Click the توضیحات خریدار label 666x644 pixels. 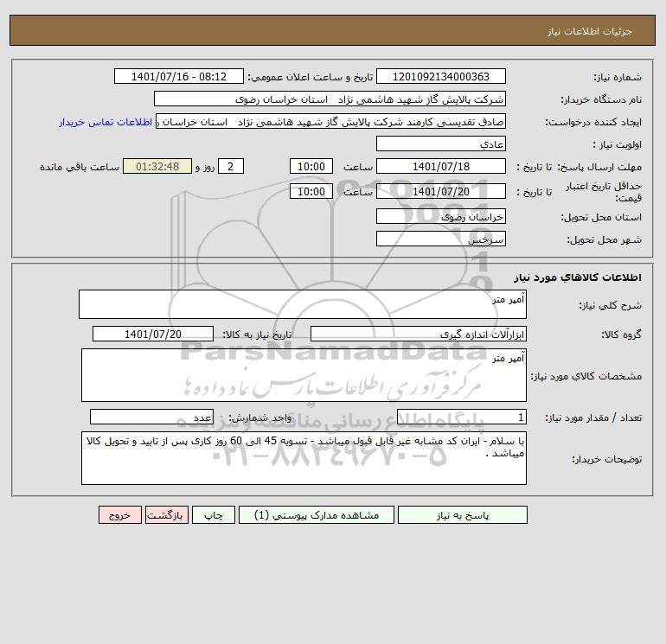coord(606,459)
